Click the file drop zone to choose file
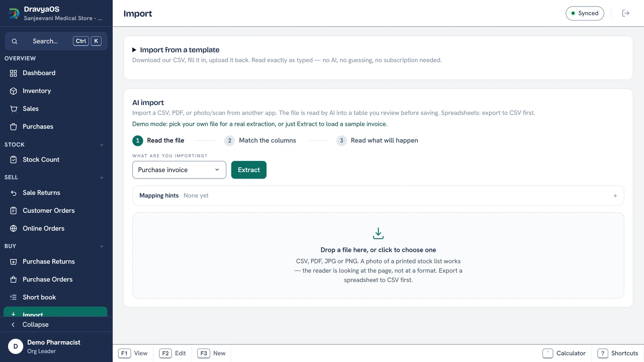The height and width of the screenshot is (362, 644). 378,255
